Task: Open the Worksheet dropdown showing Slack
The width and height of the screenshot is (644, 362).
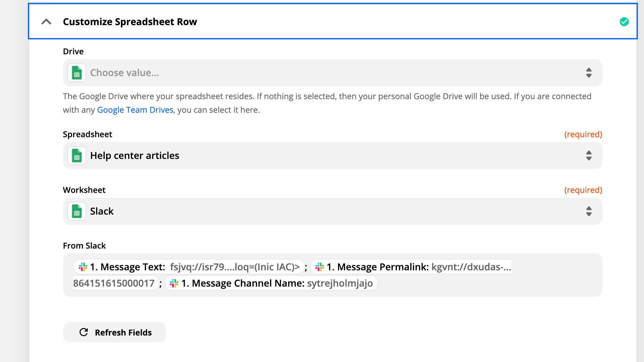Action: point(333,211)
